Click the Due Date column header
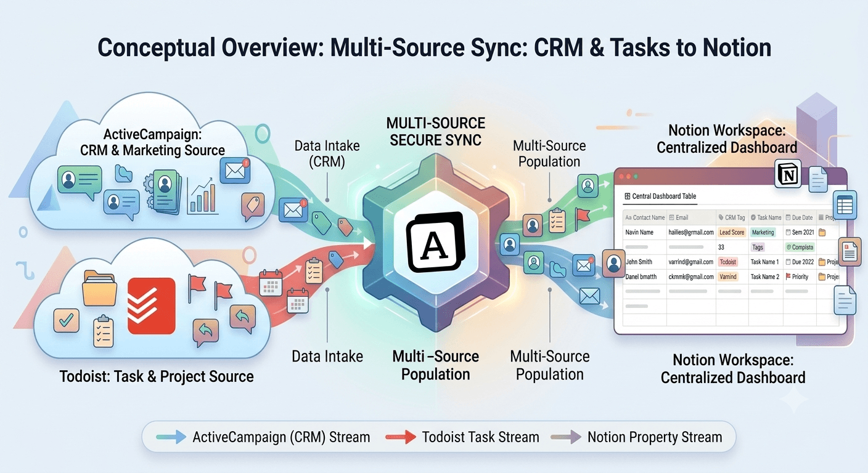The width and height of the screenshot is (868, 473). point(800,217)
